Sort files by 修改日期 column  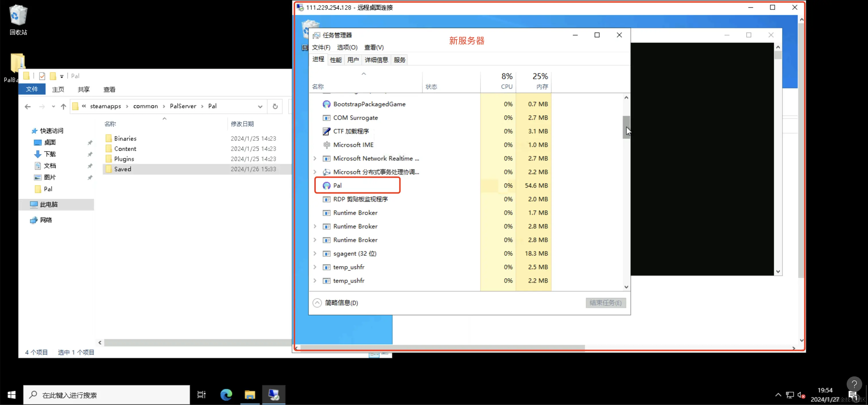[x=242, y=124]
